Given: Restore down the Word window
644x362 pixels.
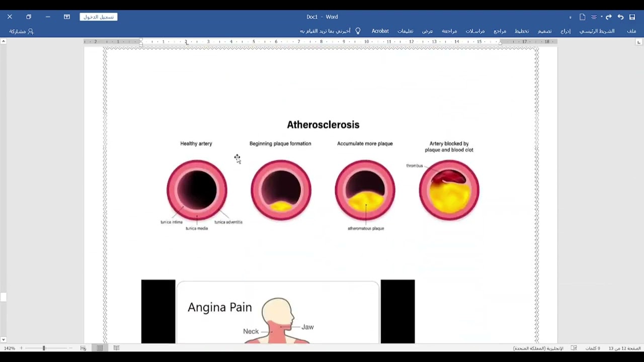Looking at the screenshot, I should pyautogui.click(x=29, y=17).
